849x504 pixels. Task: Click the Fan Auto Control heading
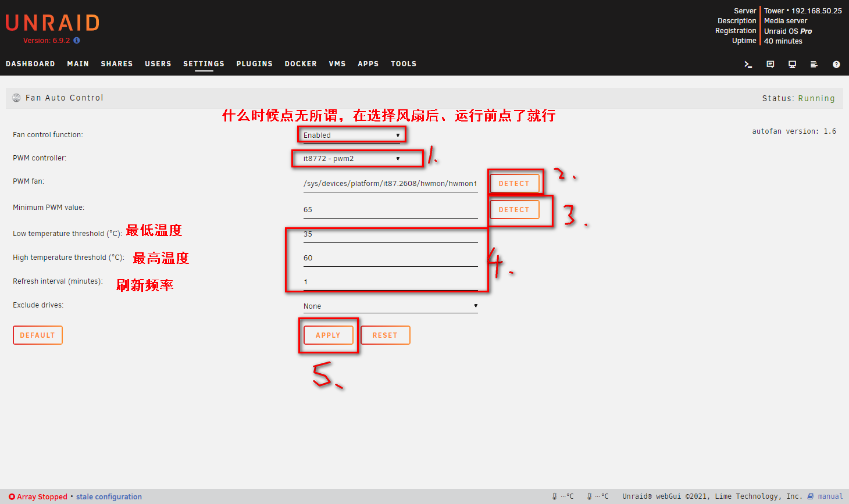click(65, 98)
